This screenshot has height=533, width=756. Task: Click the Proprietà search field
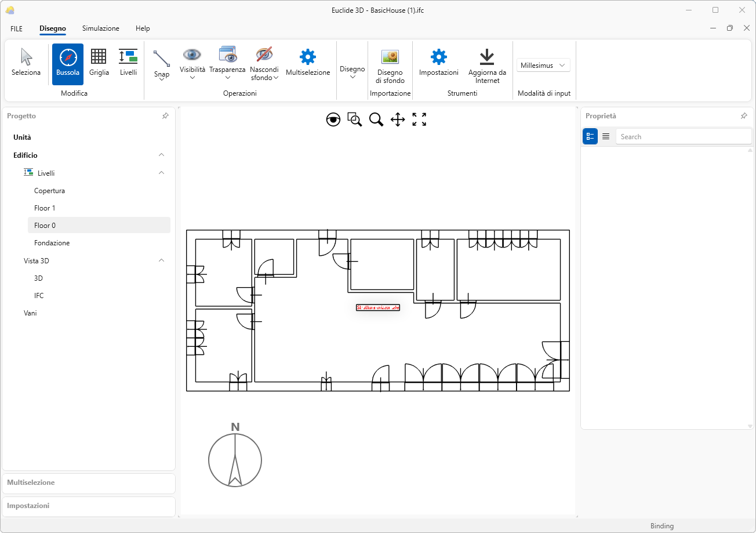coord(683,137)
